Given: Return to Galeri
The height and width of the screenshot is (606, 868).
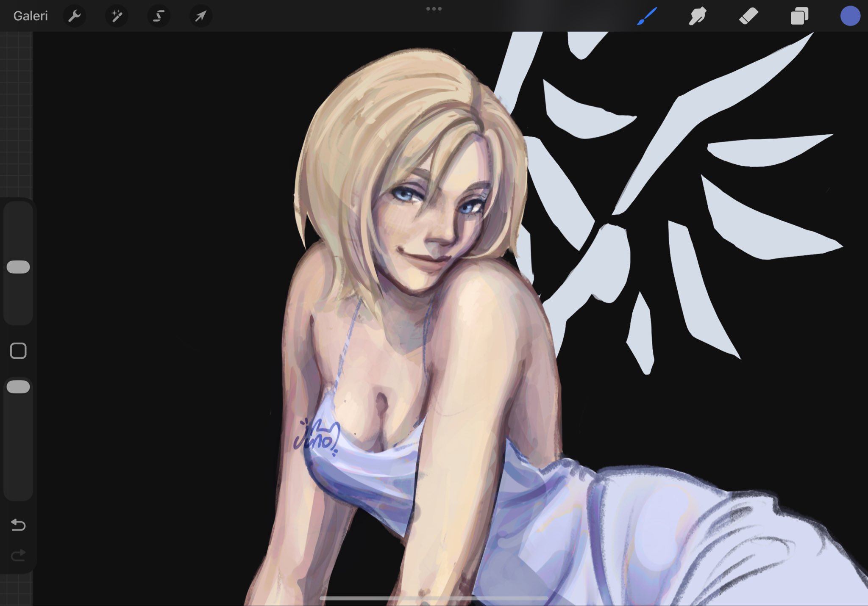Looking at the screenshot, I should tap(31, 16).
